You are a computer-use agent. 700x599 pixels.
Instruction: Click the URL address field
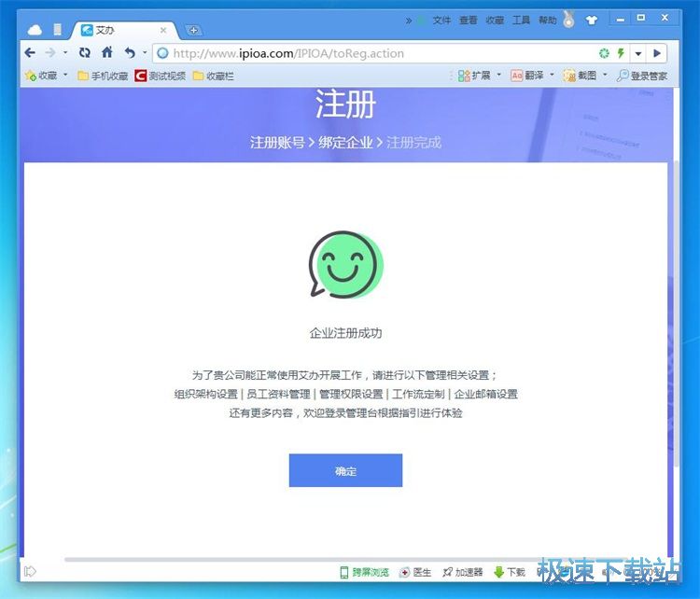(373, 53)
